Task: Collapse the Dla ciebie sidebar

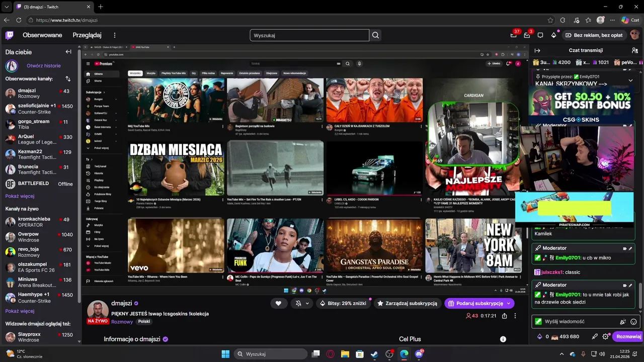Action: point(68,52)
